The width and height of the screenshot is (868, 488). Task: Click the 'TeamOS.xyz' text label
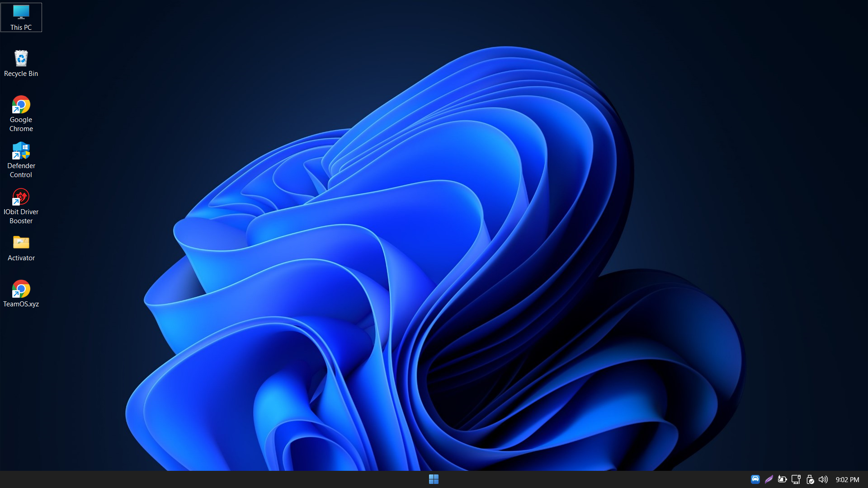click(21, 304)
